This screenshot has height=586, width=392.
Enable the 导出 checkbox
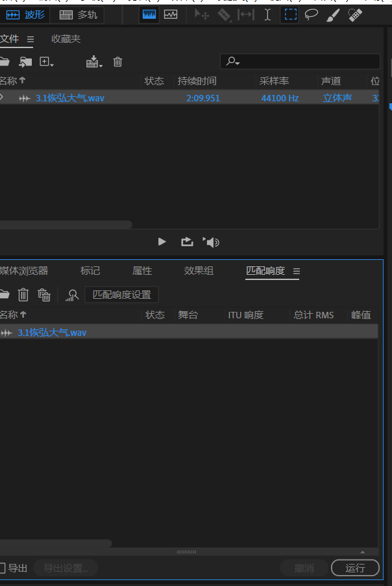[x=2, y=568]
